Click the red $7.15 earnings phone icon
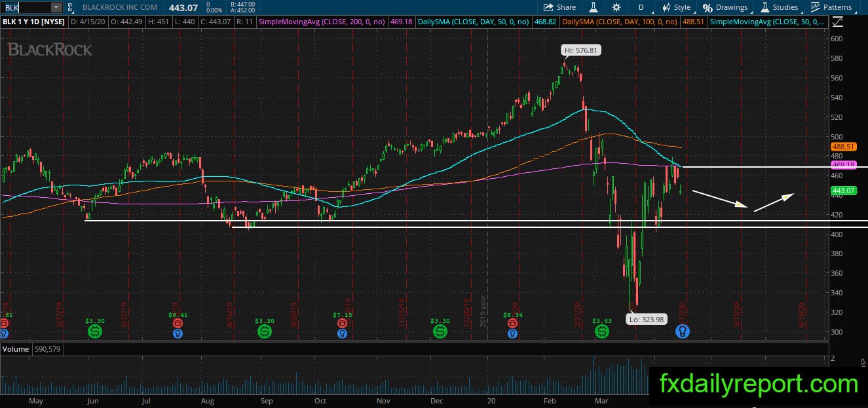868x408 pixels. (x=341, y=324)
